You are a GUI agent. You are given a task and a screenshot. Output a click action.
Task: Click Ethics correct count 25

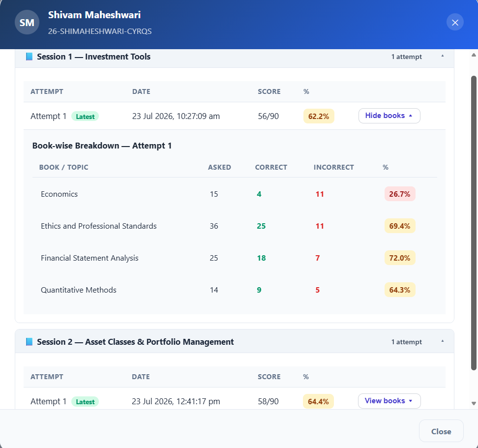click(x=261, y=226)
